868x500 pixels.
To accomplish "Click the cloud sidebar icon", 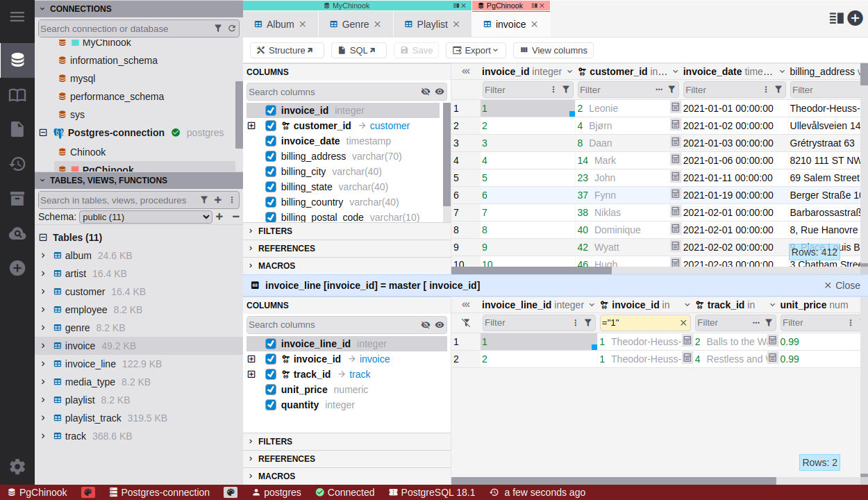I will coord(17,233).
